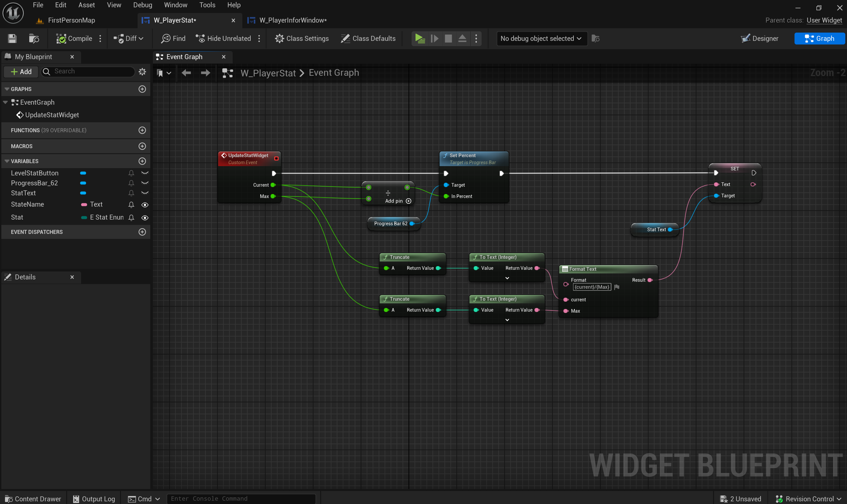Click the console command input field
This screenshot has width=847, height=504.
[x=241, y=499]
